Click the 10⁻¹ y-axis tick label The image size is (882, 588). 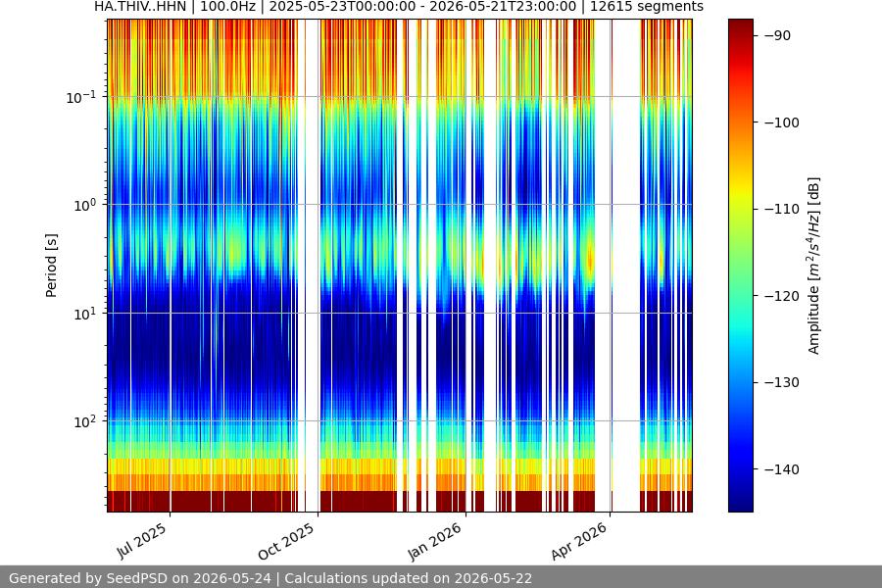pos(80,97)
